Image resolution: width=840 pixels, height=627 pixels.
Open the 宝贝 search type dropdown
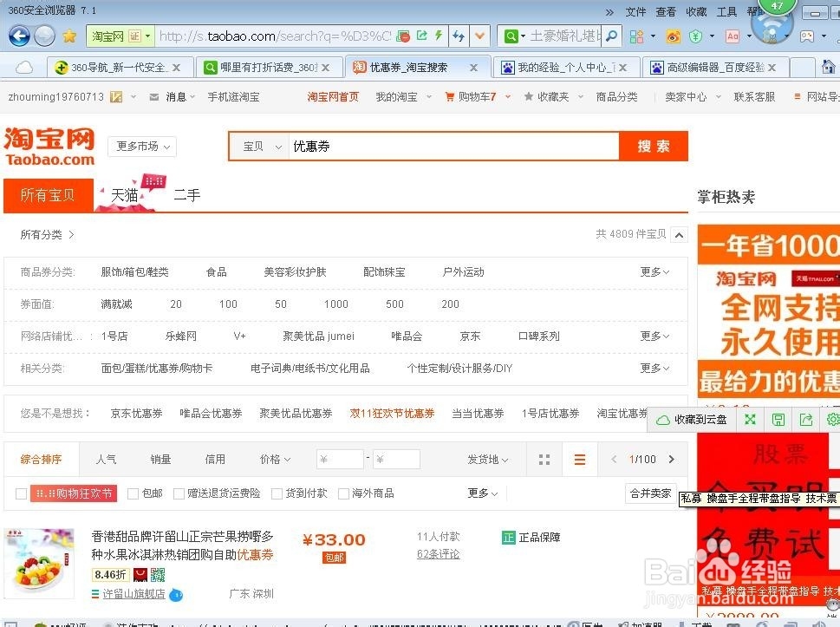pyautogui.click(x=262, y=147)
